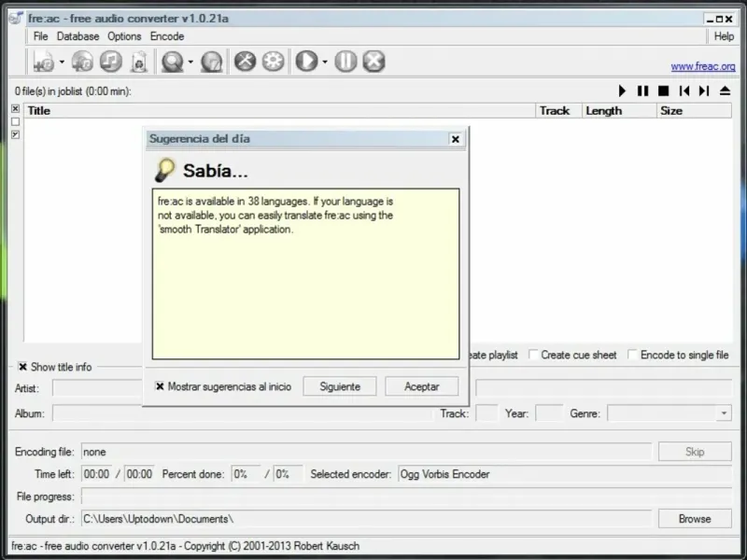The image size is (747, 560).
Task: Click the Selected encoder field showing Ogg Vorbis Encoder
Action: pos(565,474)
